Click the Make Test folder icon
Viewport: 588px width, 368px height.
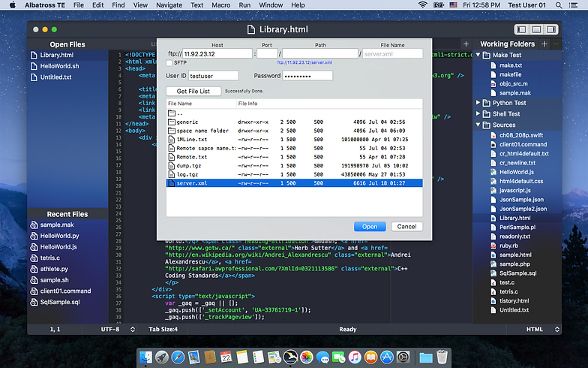tap(486, 56)
